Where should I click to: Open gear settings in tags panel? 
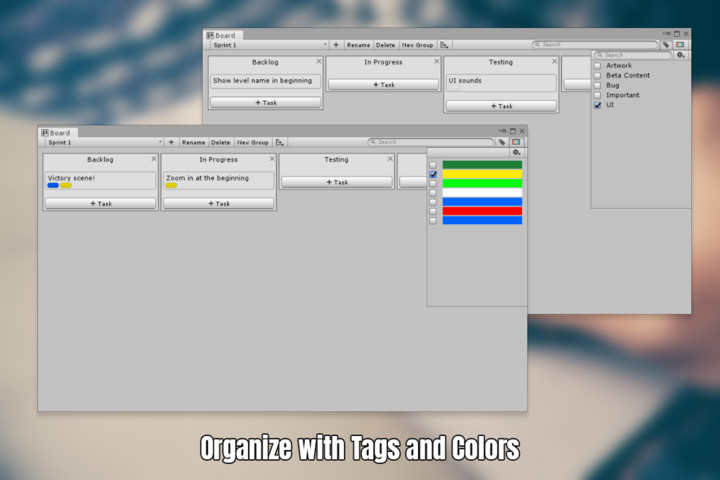coord(681,55)
